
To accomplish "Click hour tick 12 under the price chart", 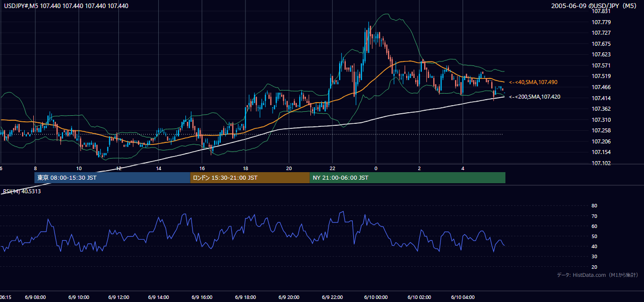I will [x=119, y=168].
